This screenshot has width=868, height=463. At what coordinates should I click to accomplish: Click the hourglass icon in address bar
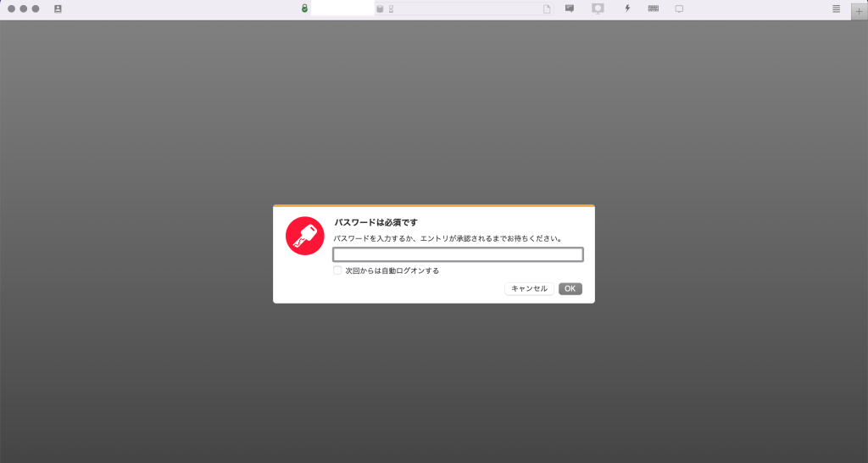coord(391,8)
